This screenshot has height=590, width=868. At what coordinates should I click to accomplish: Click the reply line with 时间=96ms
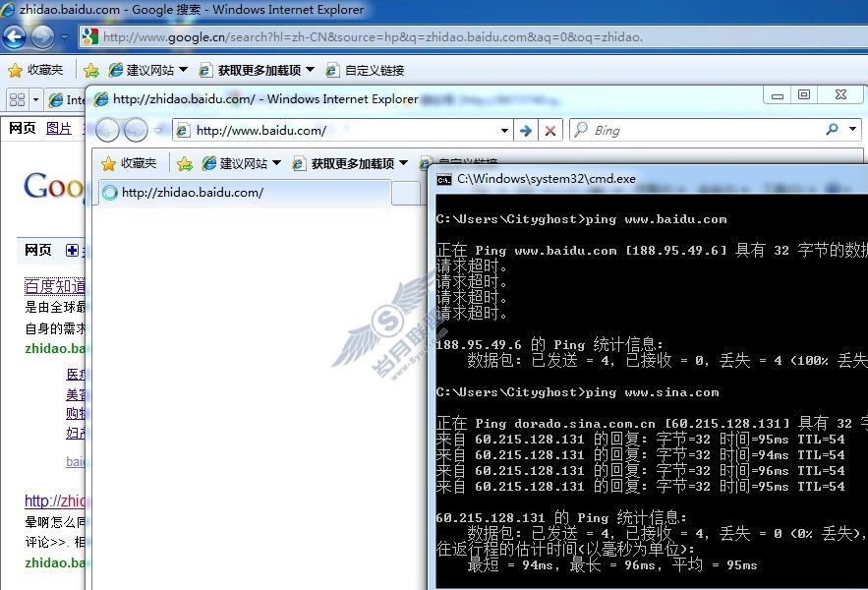pyautogui.click(x=641, y=470)
